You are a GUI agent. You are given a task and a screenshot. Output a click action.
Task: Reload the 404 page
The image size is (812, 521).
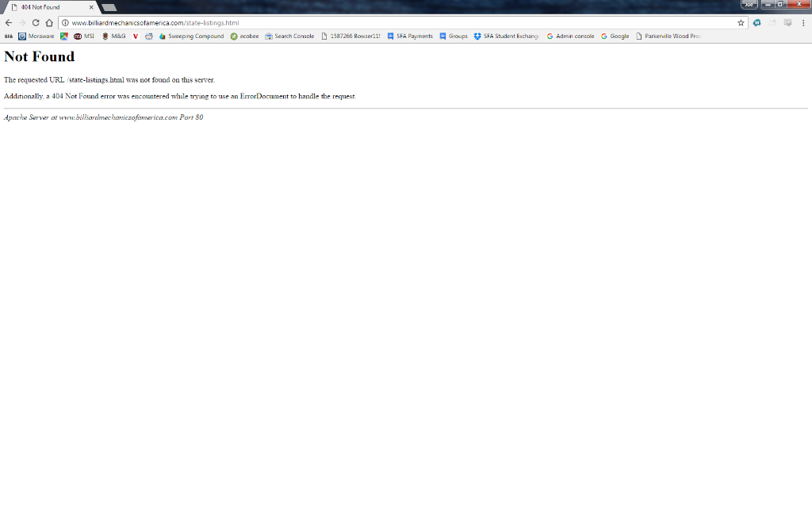point(35,23)
